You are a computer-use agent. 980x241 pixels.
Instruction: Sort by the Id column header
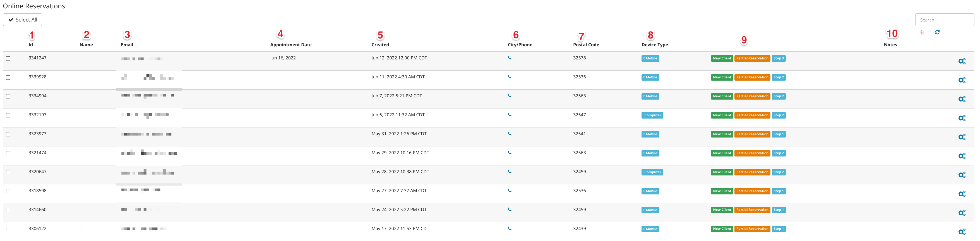[x=31, y=45]
